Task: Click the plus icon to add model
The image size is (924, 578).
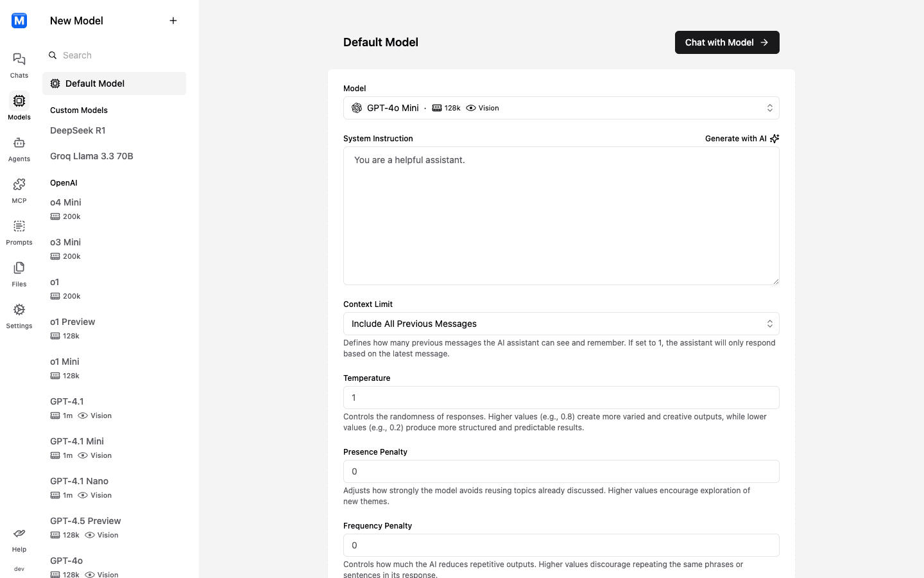Action: point(173,21)
